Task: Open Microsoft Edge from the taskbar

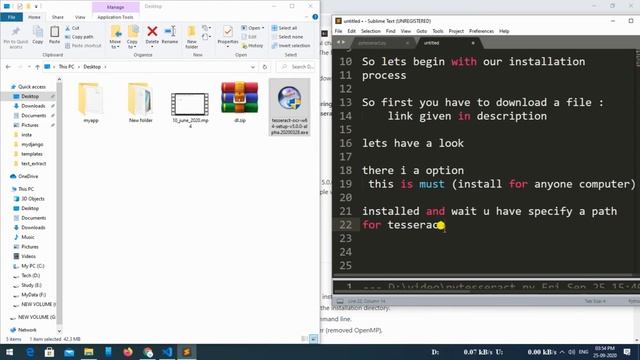Action: pos(30,352)
